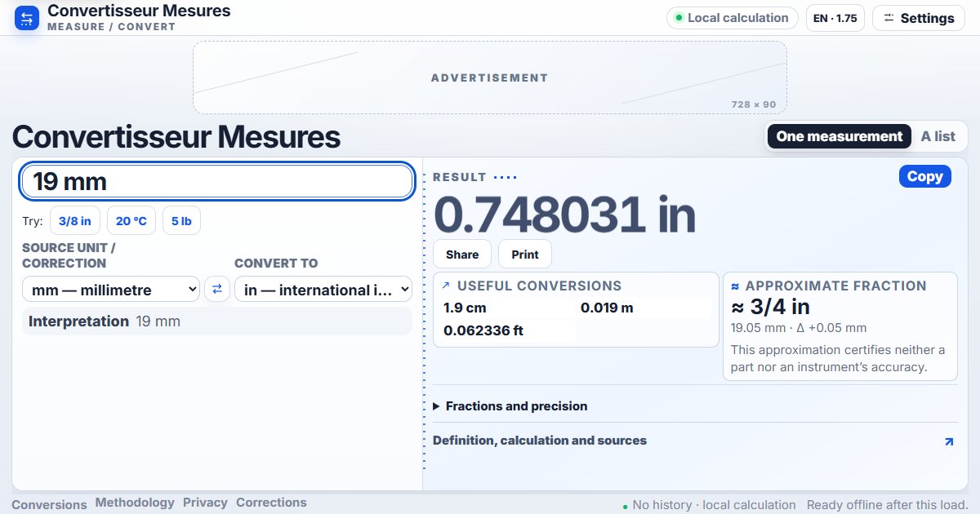
Task: Swap source and target units
Action: tap(217, 289)
